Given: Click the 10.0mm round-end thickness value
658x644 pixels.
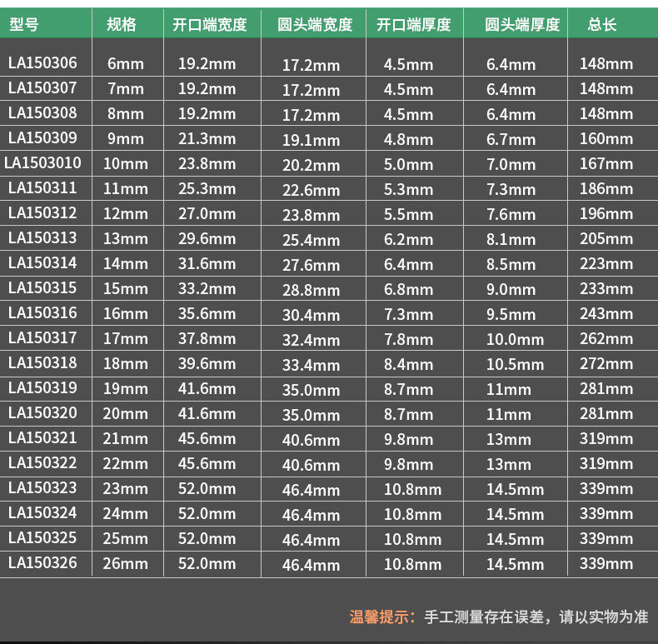Looking at the screenshot, I should pos(516,339).
